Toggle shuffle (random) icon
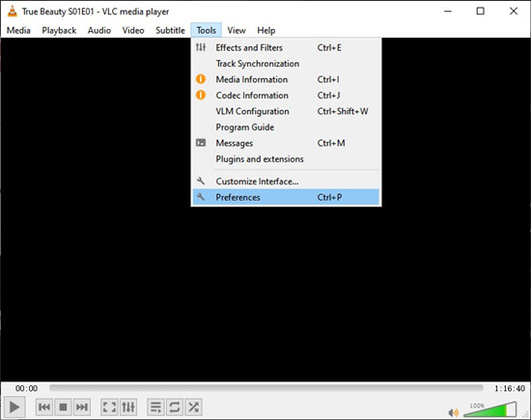531x420 pixels. pyautogui.click(x=194, y=406)
